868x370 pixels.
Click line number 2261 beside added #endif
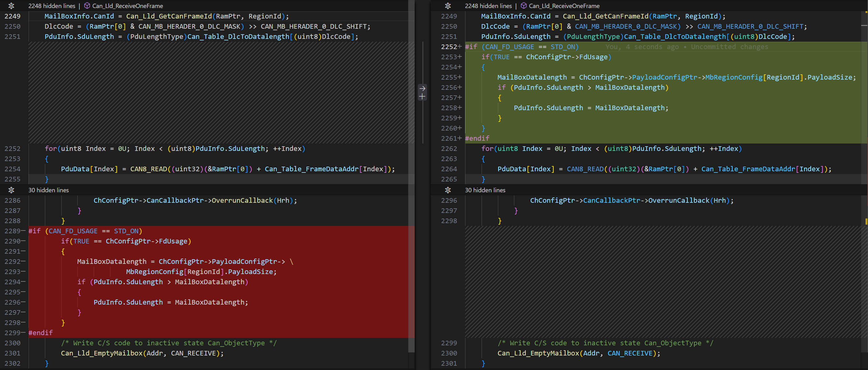click(449, 139)
